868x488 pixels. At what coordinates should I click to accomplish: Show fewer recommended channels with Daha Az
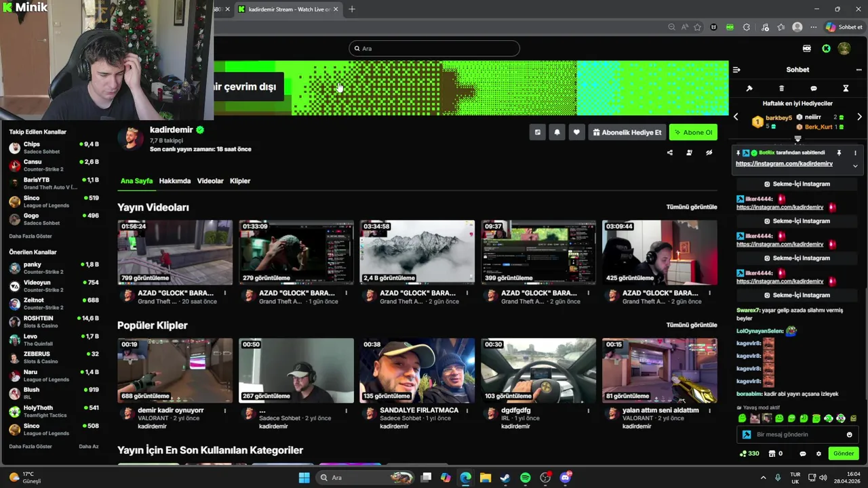coord(89,447)
